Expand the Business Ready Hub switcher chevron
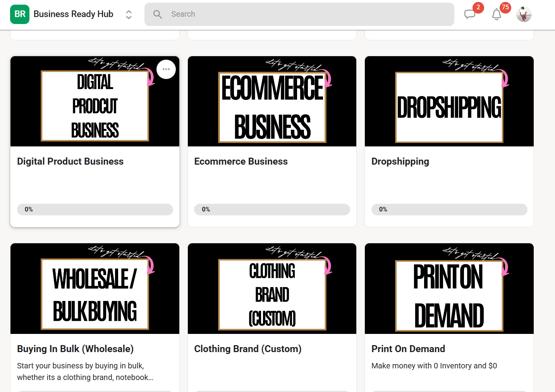 [x=129, y=15]
